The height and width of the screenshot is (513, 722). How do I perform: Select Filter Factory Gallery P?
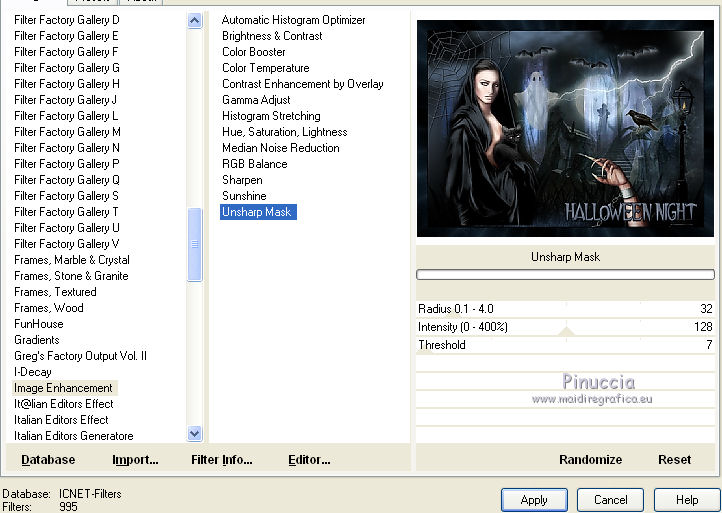[x=67, y=164]
